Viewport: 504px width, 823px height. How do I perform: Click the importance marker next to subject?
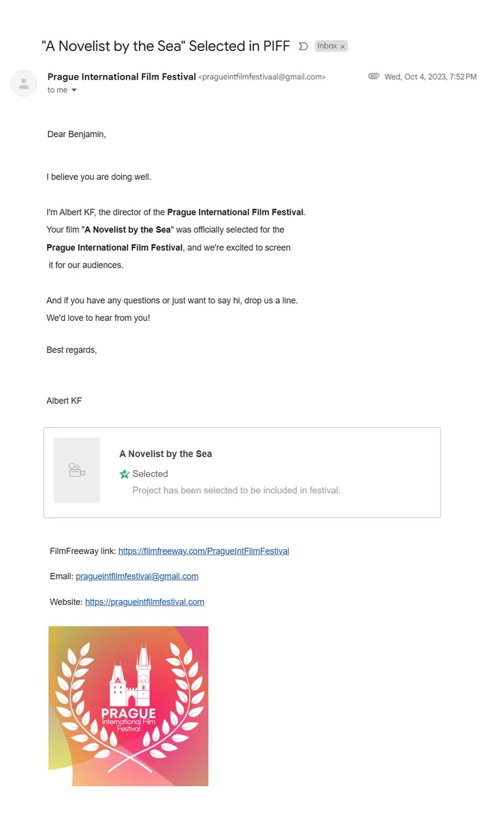tap(304, 46)
